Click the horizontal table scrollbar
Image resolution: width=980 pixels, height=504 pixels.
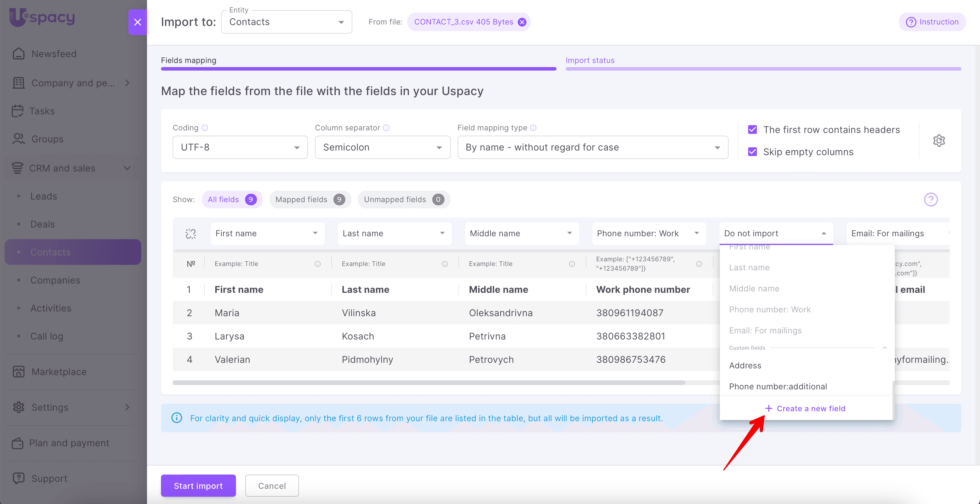coord(428,383)
